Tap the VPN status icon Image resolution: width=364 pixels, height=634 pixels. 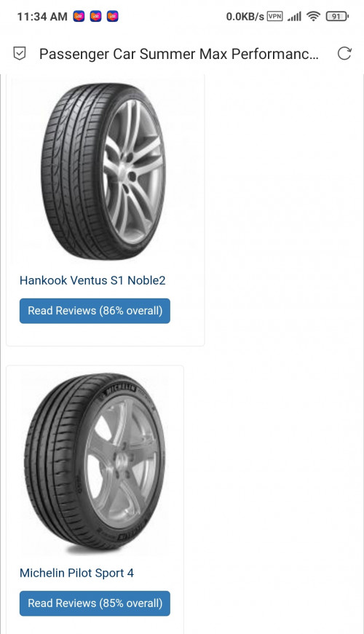coord(275,16)
